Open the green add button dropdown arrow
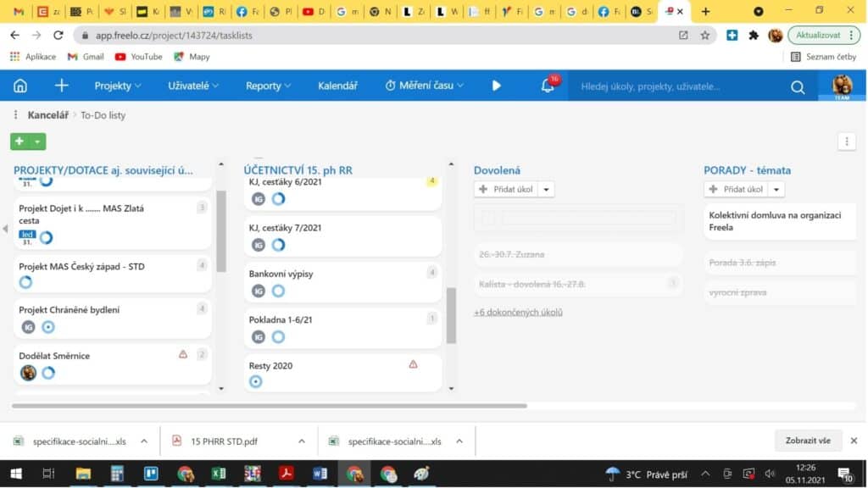Image resolution: width=868 pixels, height=488 pixels. pyautogui.click(x=37, y=141)
